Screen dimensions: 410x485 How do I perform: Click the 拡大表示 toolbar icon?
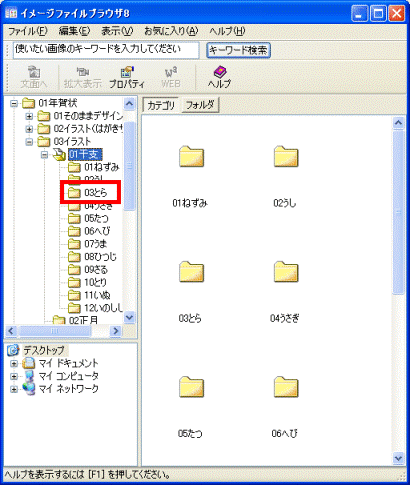pos(83,72)
